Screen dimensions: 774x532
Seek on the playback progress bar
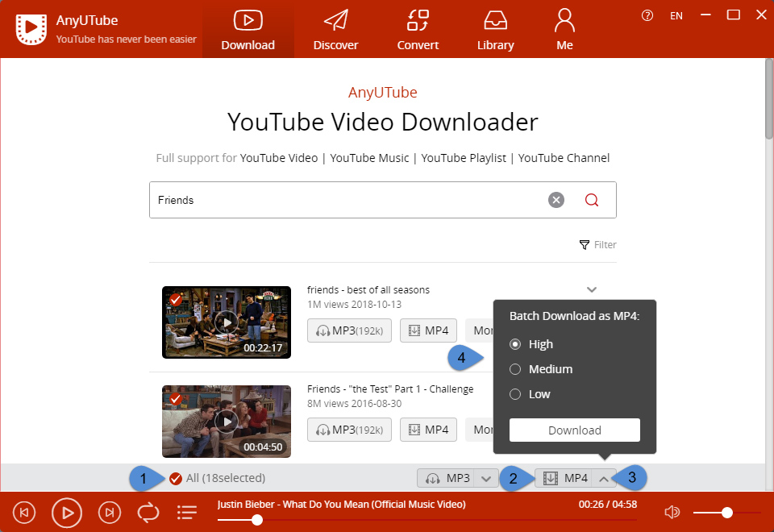pyautogui.click(x=427, y=520)
